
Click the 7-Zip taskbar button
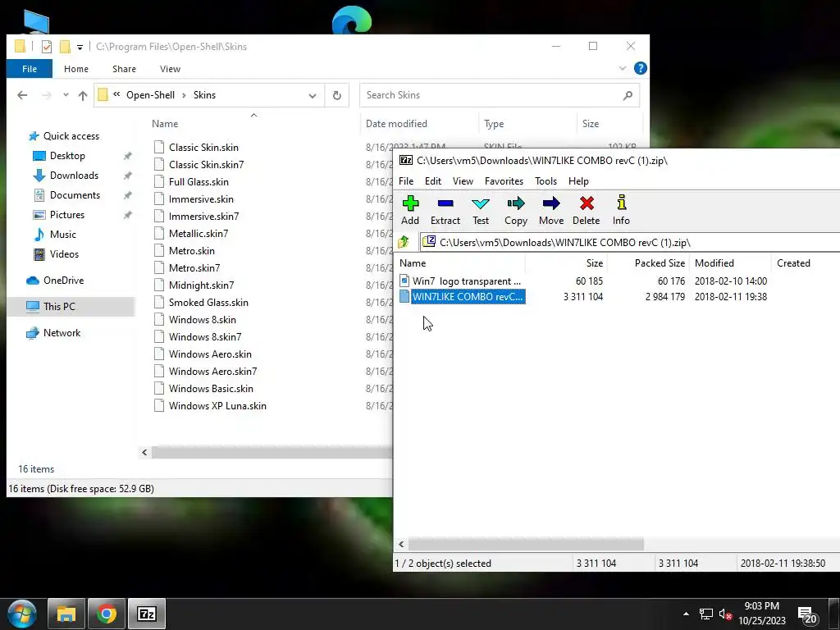coord(147,614)
